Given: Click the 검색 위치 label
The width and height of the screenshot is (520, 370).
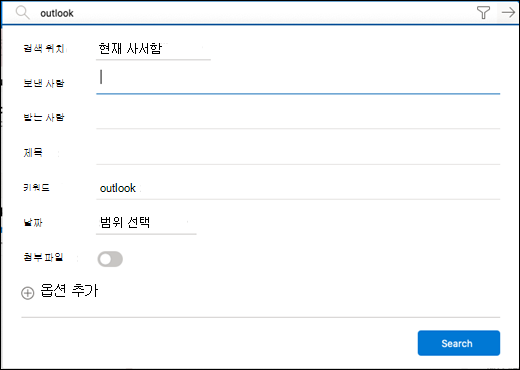Looking at the screenshot, I should pyautogui.click(x=44, y=48).
